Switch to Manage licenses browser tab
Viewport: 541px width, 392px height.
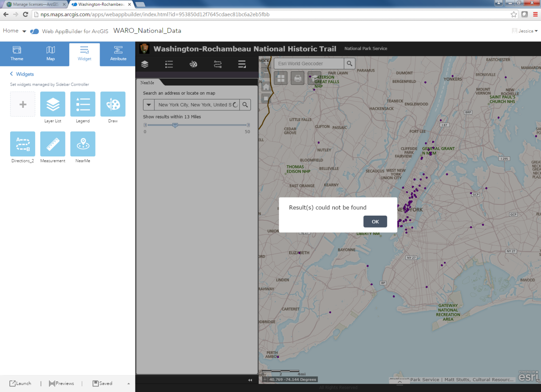[x=36, y=4]
